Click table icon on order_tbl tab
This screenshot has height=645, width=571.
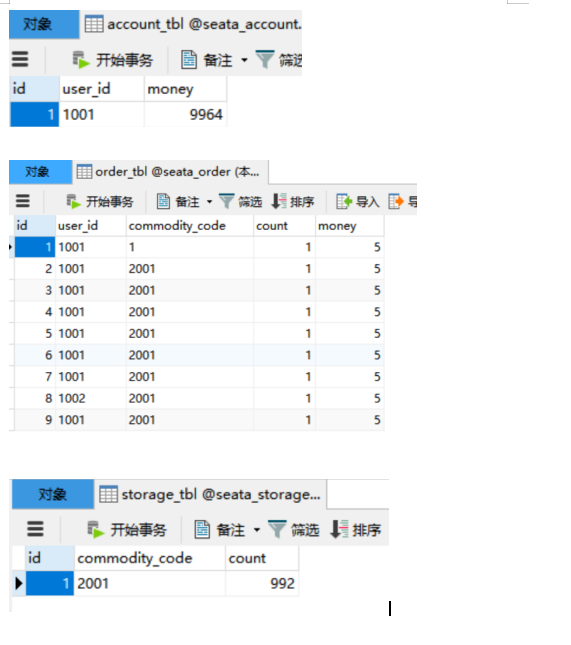click(84, 172)
